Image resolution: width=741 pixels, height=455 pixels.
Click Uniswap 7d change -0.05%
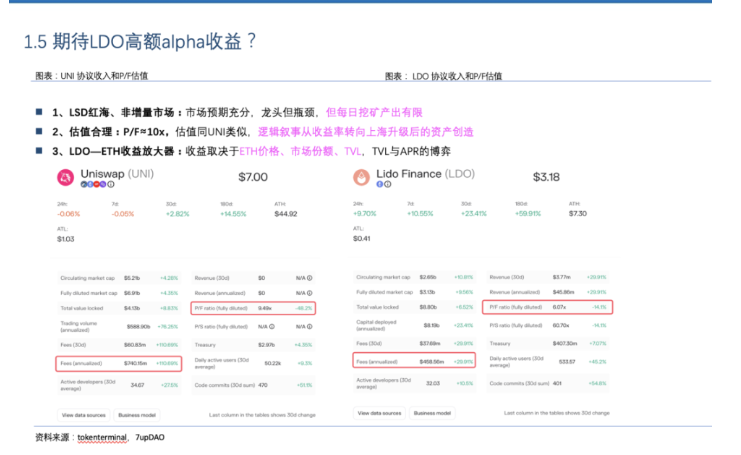pos(123,214)
